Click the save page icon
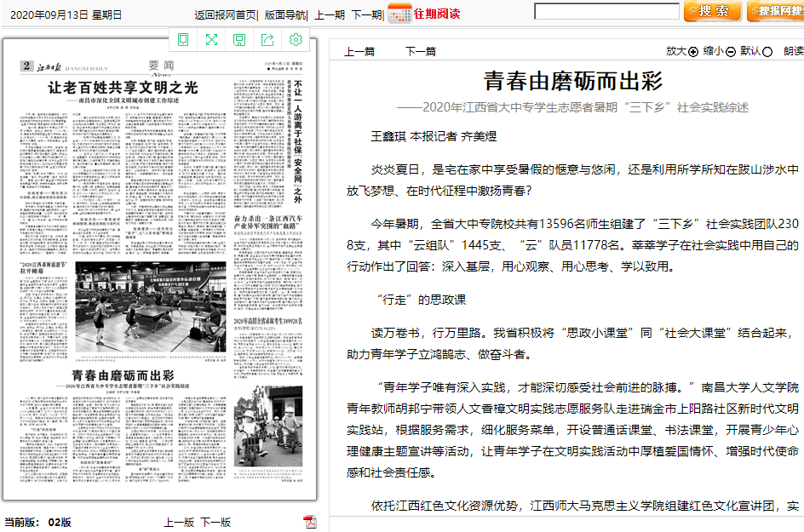The image size is (804, 532). [x=239, y=39]
